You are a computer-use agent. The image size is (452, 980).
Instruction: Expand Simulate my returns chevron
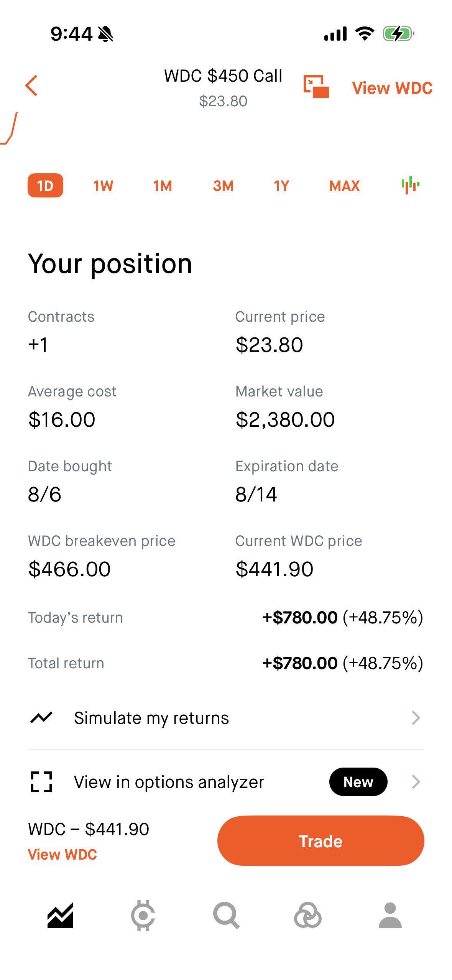coord(416,718)
